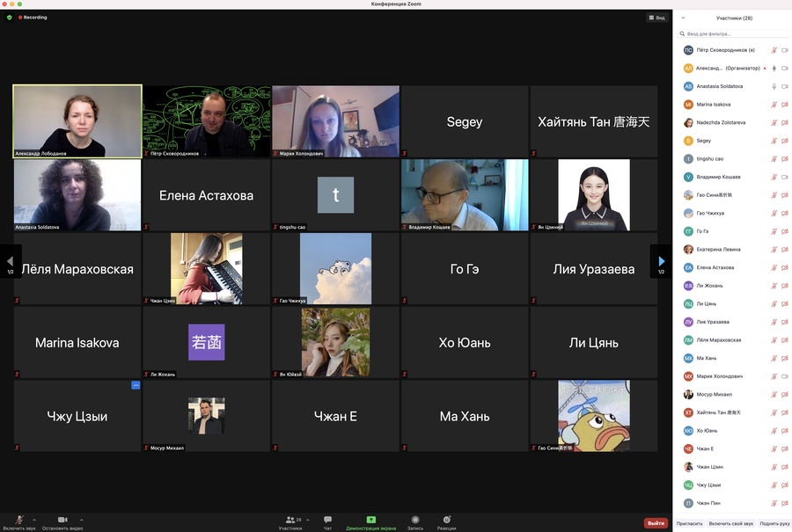Click the participant filter search field
Screen dimensions: 792x532
pos(733,33)
